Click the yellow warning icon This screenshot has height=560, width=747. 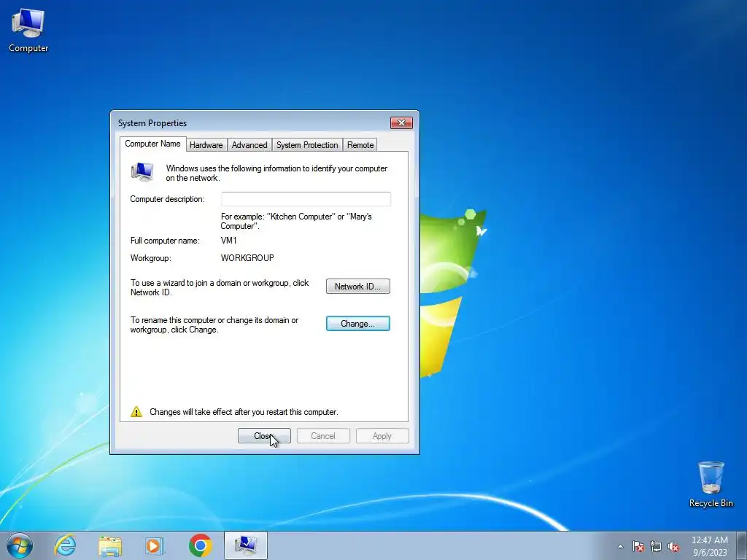coord(136,411)
